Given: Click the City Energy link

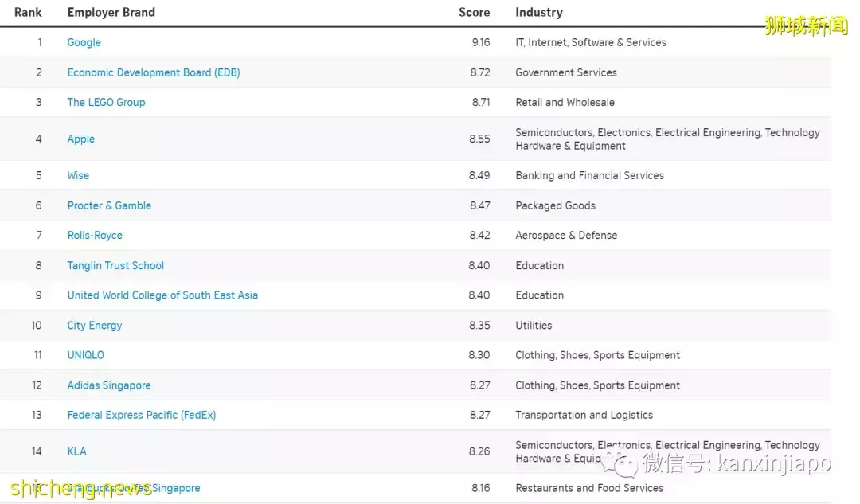Looking at the screenshot, I should [95, 326].
